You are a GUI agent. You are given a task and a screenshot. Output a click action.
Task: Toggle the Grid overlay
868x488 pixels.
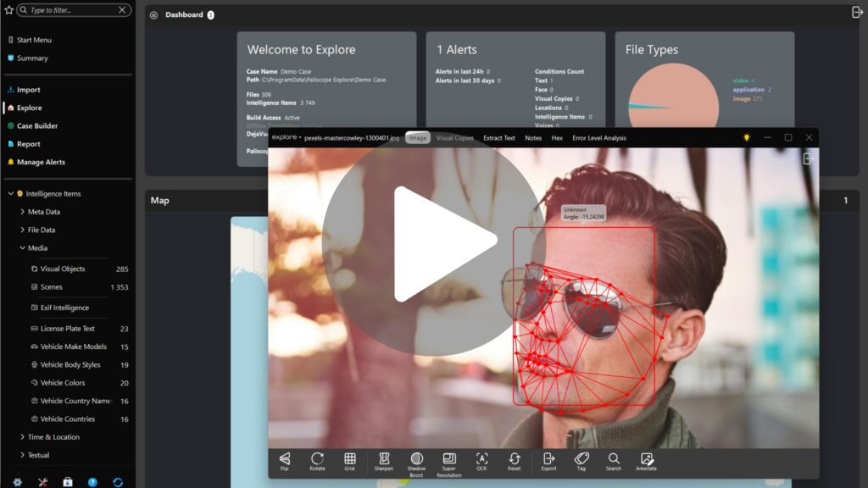349,460
